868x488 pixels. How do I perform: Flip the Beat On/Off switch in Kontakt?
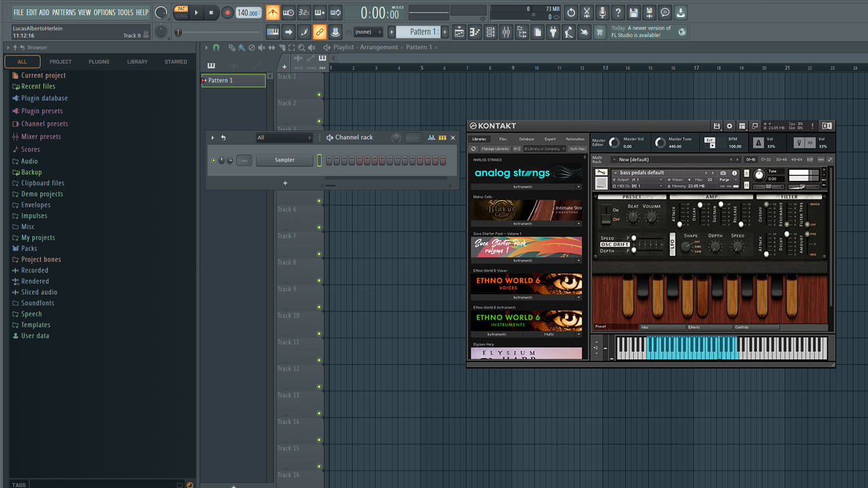pyautogui.click(x=606, y=214)
